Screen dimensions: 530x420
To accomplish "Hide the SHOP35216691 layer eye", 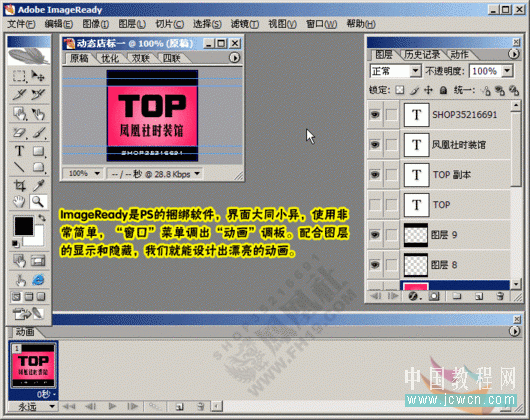I will [375, 115].
